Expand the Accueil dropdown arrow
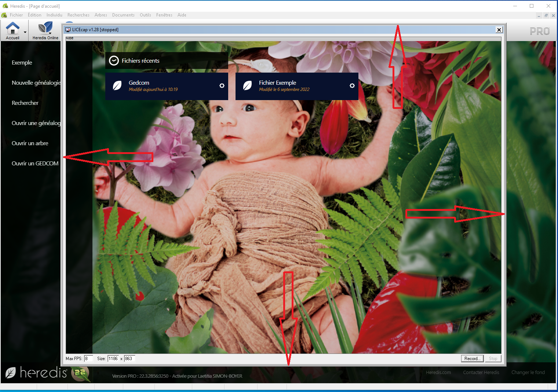The width and height of the screenshot is (558, 392). (25, 32)
